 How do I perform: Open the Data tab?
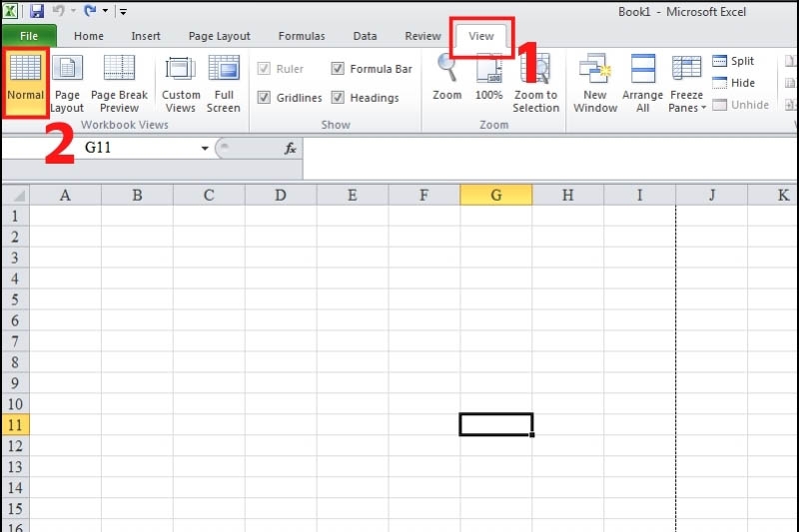365,36
